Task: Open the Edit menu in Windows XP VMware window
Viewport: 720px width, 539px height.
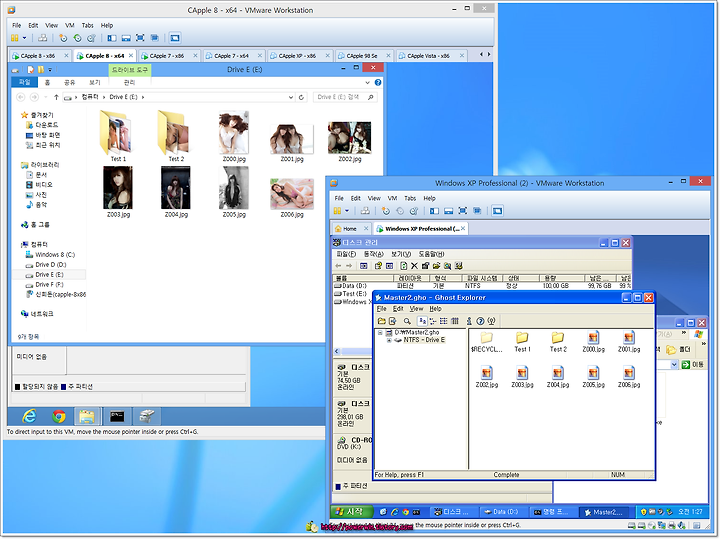Action: point(355,198)
